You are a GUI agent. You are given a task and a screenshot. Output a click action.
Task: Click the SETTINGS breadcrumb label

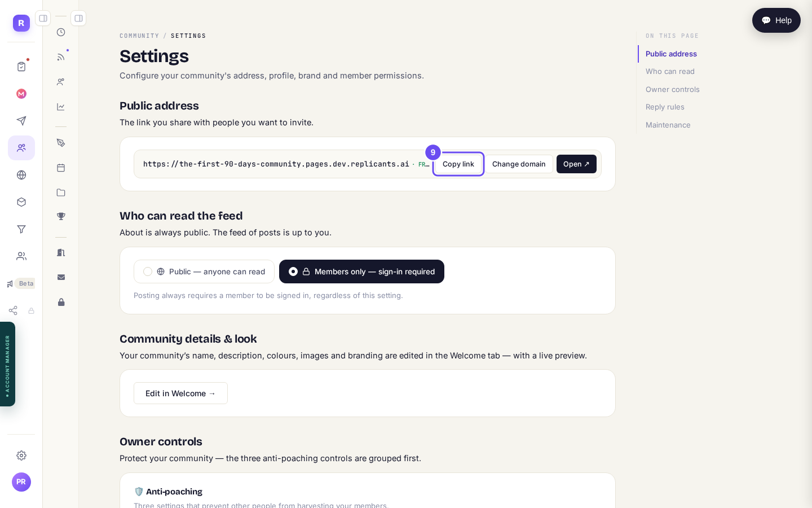[x=188, y=36]
